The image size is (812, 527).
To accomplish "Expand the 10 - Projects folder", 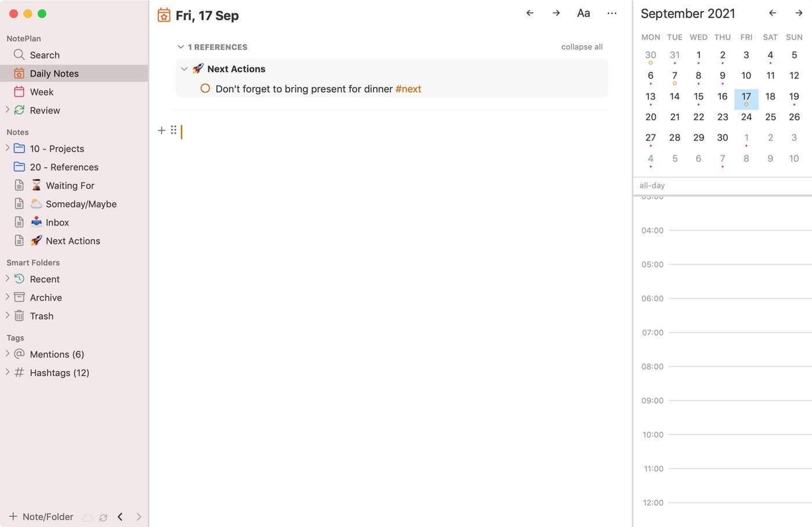I will tap(8, 148).
